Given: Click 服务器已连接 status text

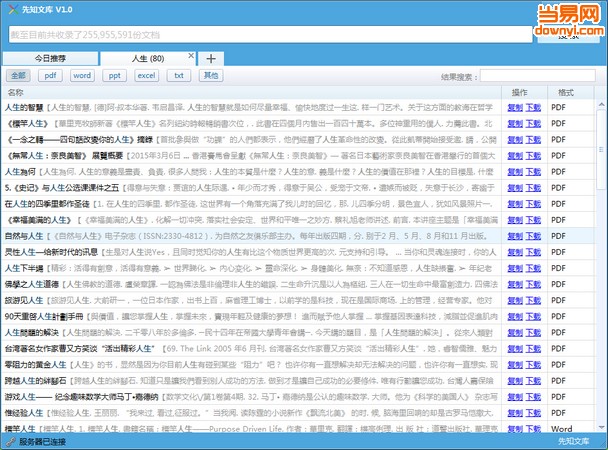Looking at the screenshot, I should [43, 441].
